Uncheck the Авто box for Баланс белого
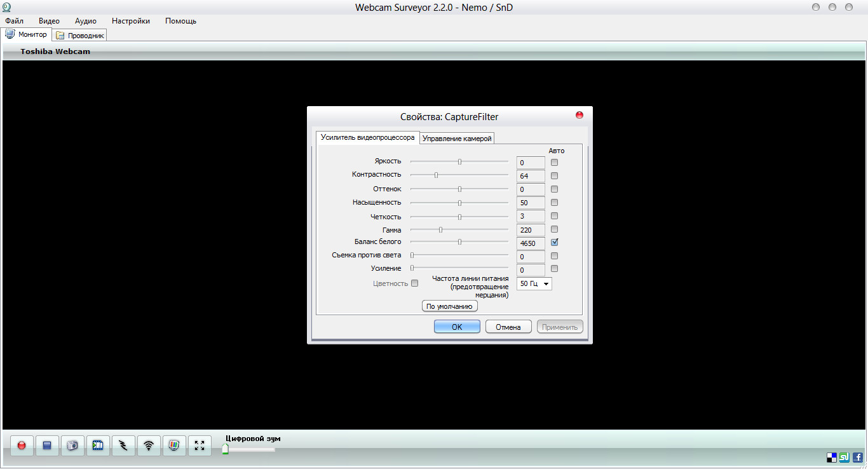The image size is (868, 469). pos(554,242)
